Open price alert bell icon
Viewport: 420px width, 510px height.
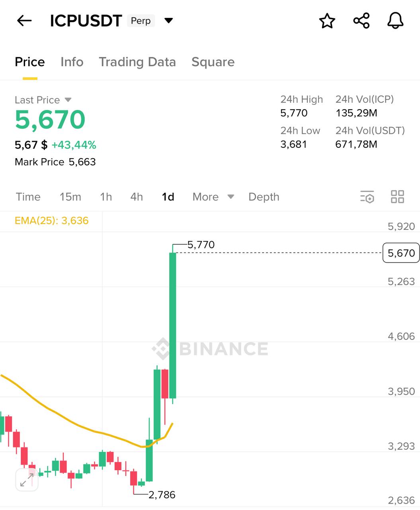[395, 21]
